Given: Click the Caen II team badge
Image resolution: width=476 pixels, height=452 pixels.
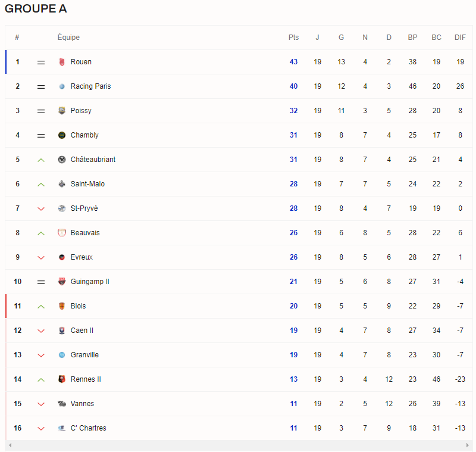Looking at the screenshot, I should (x=62, y=331).
